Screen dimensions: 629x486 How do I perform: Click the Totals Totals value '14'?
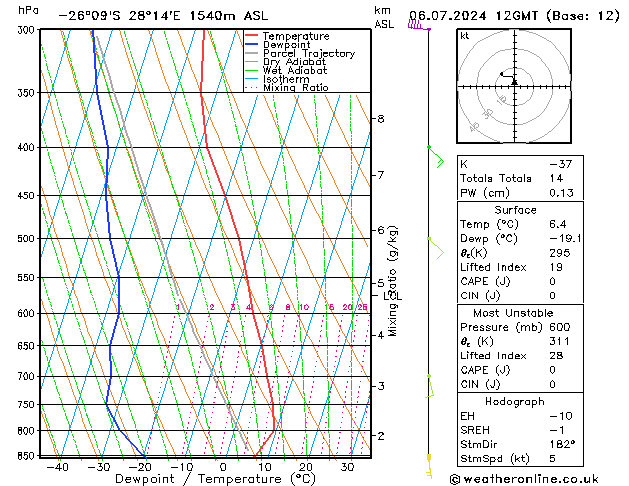[556, 178]
